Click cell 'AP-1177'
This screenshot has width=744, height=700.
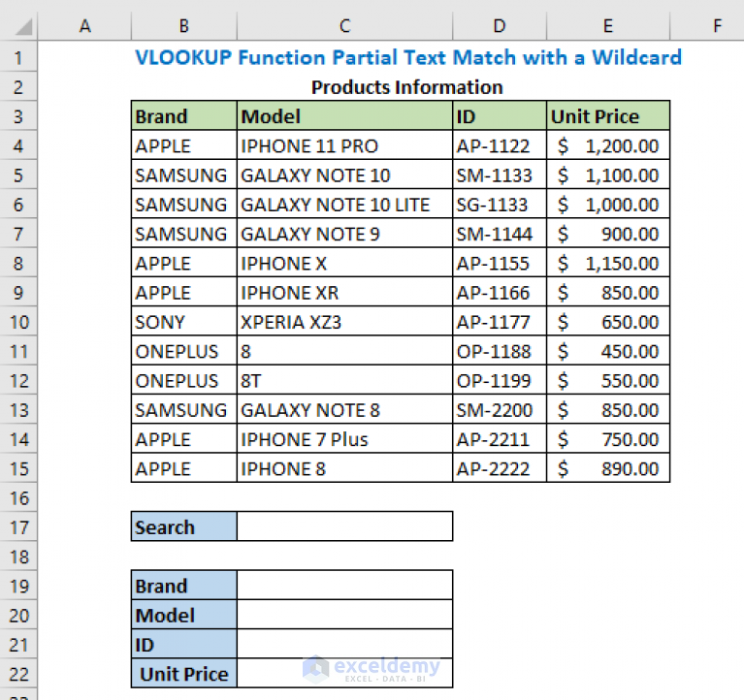coord(500,322)
